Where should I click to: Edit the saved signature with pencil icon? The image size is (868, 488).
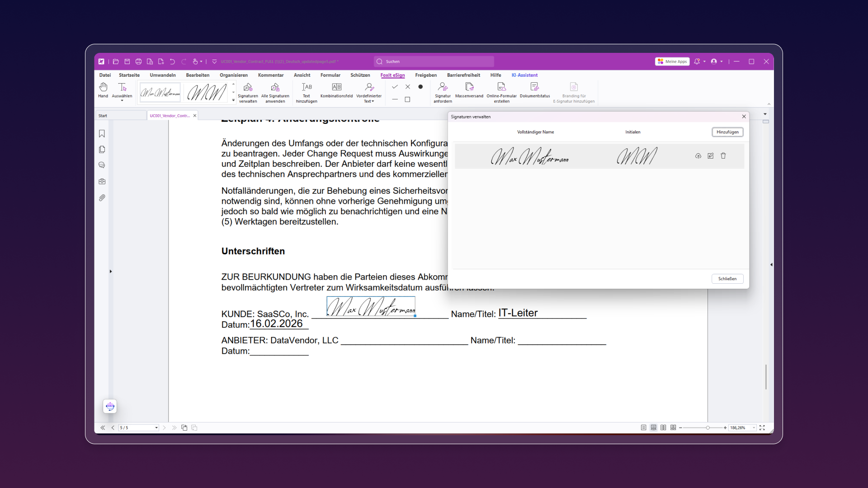(x=710, y=156)
